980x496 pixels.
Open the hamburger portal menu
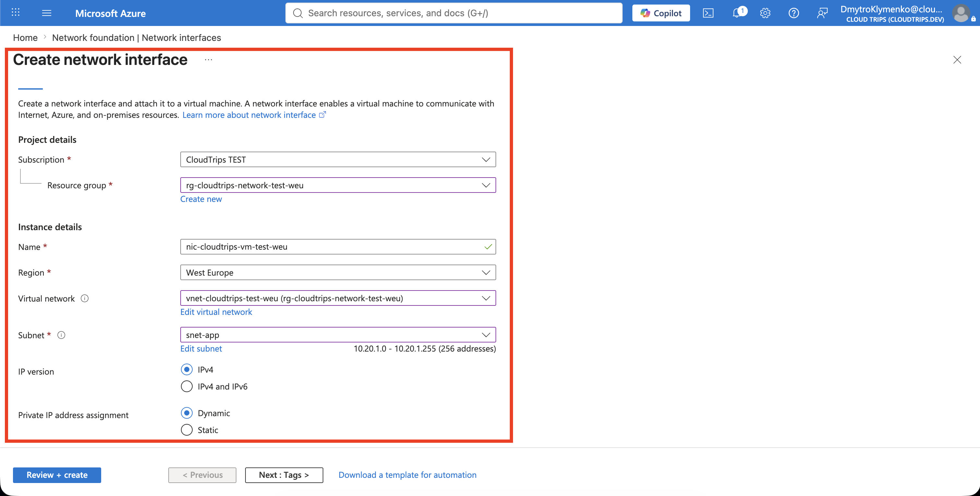tap(46, 13)
